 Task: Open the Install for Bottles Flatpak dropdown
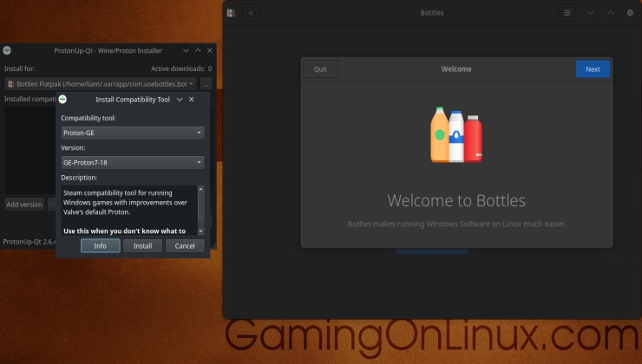pos(101,84)
